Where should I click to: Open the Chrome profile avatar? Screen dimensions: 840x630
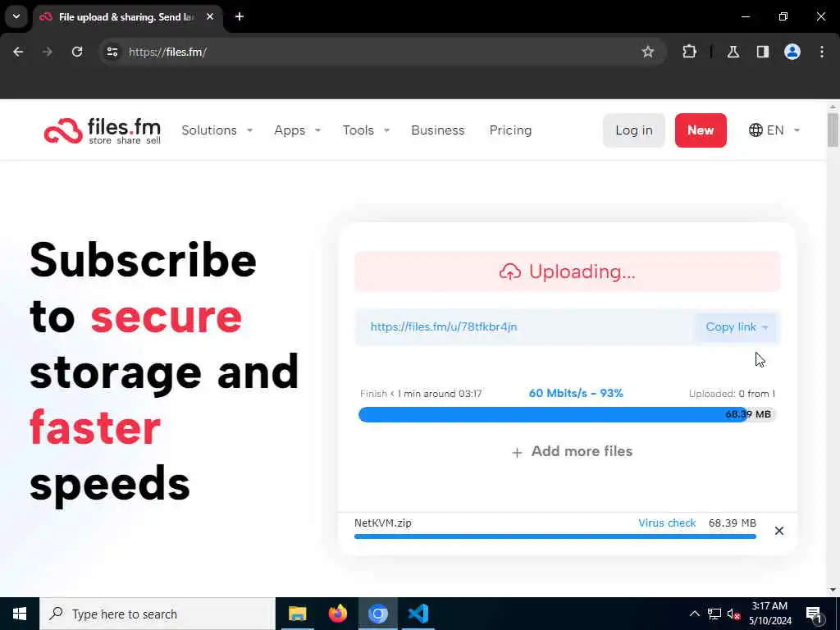point(792,52)
